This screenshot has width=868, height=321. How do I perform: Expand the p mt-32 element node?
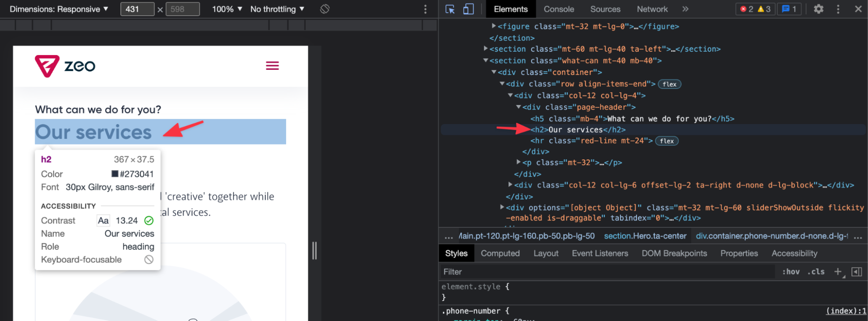coord(518,162)
